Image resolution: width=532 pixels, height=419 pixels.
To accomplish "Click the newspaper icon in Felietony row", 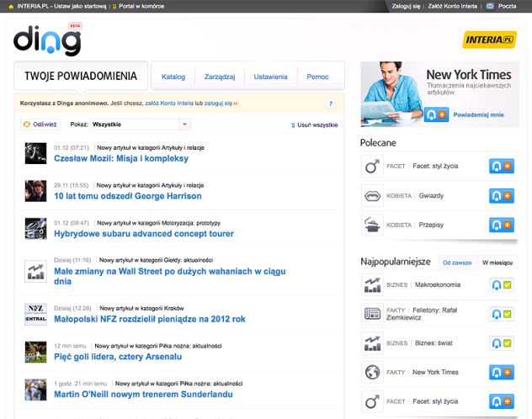I will 372,314.
